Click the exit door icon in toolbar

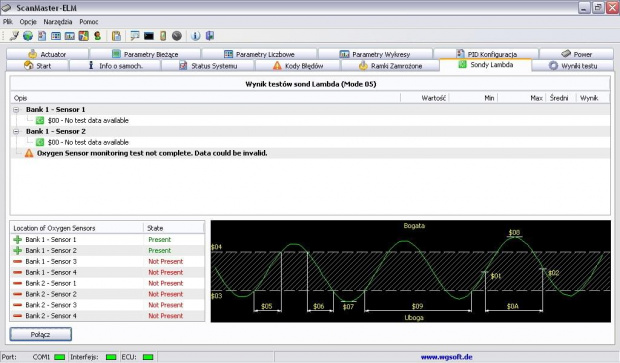210,36
